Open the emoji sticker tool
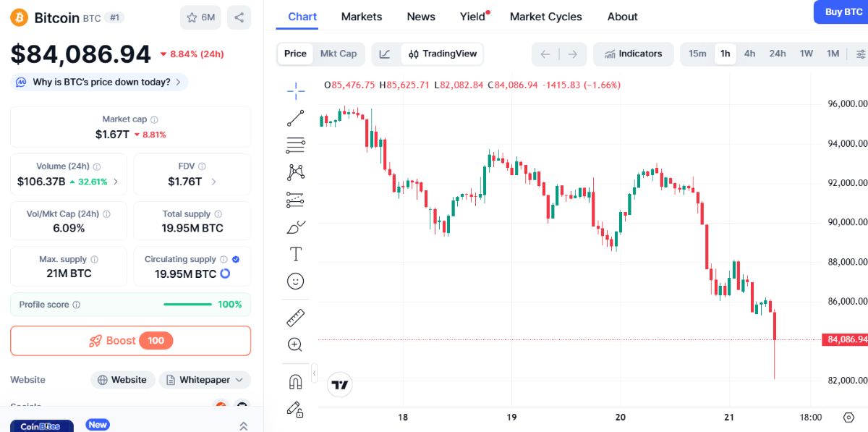This screenshot has height=432, width=868. point(295,281)
